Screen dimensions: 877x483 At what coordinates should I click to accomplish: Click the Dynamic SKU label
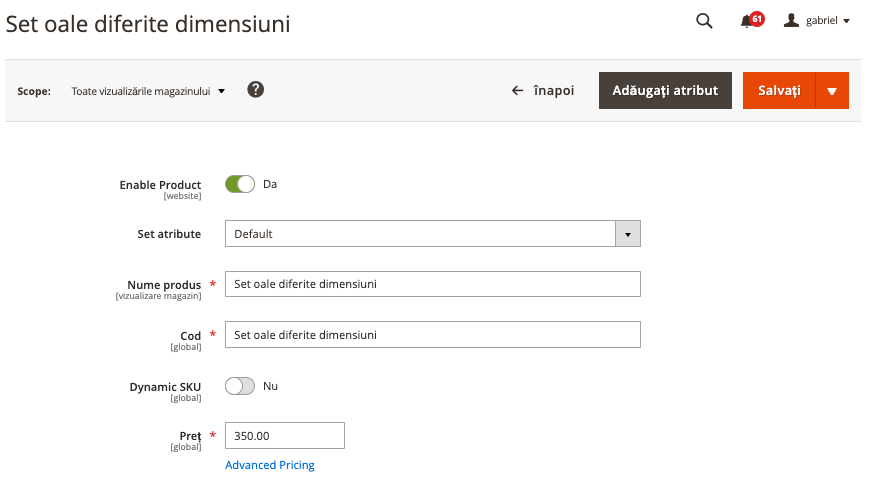[x=165, y=387]
